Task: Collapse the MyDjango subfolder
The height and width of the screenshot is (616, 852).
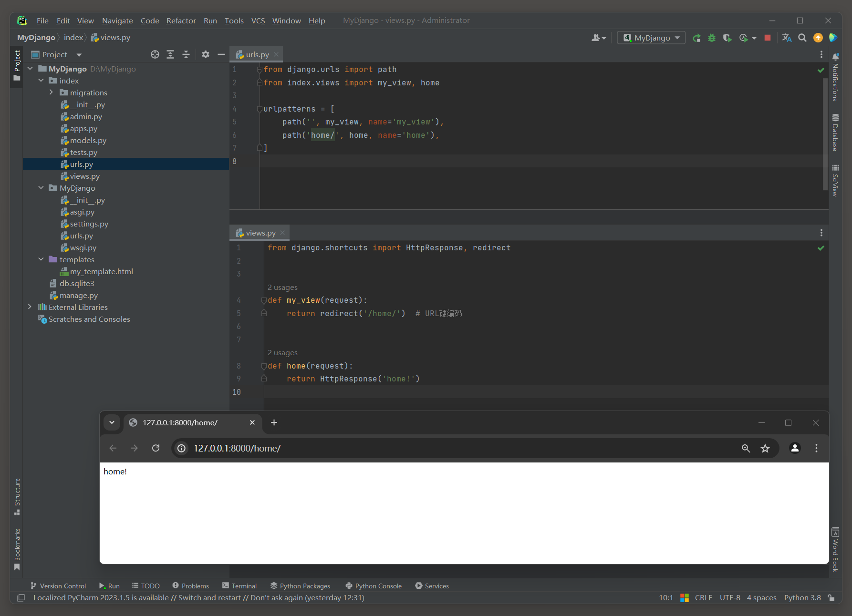Action: [41, 188]
